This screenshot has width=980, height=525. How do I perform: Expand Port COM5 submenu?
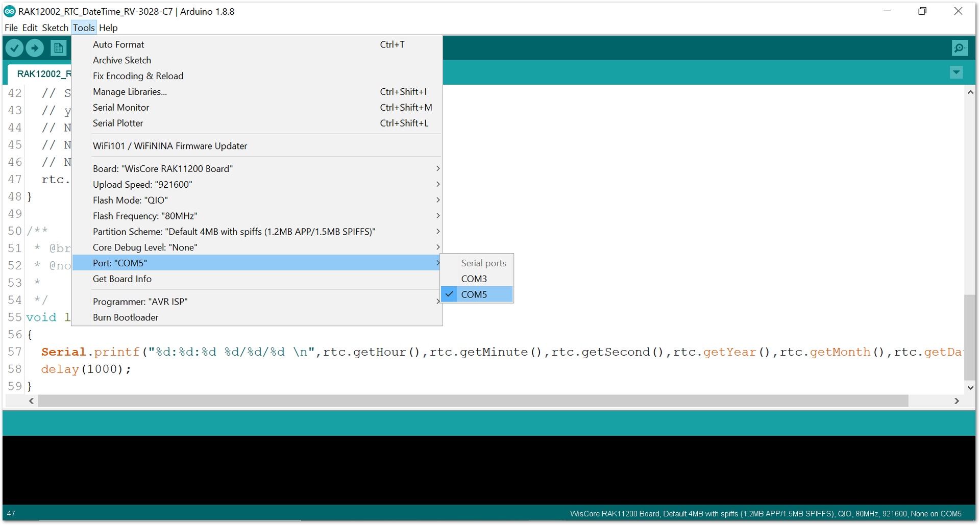(x=257, y=263)
